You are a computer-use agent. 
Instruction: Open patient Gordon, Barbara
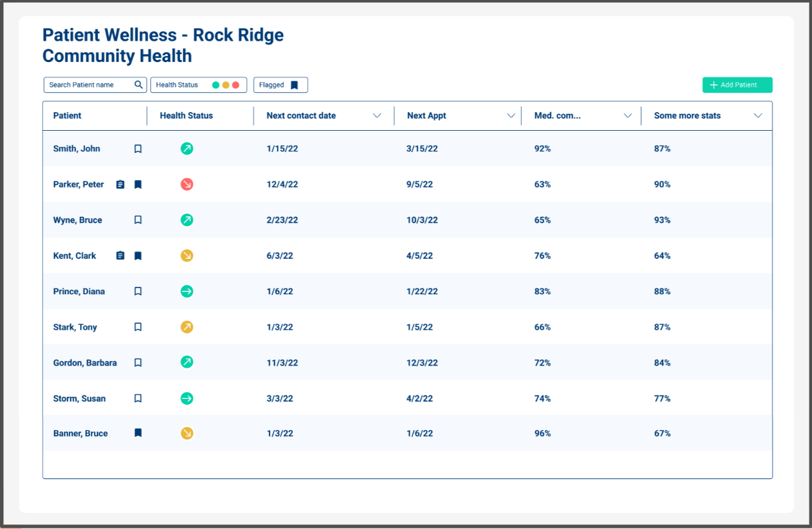pyautogui.click(x=85, y=363)
